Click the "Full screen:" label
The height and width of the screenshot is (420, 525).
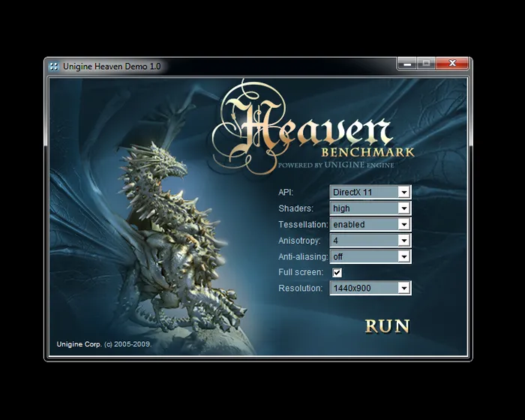301,272
